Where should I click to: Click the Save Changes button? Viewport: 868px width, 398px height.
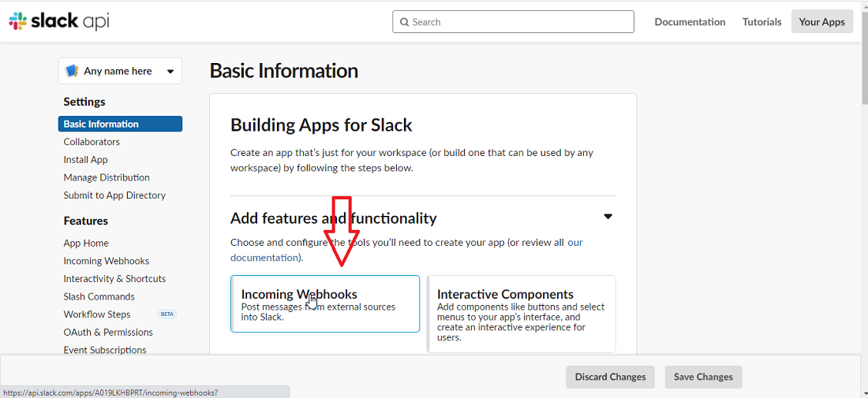tap(703, 377)
